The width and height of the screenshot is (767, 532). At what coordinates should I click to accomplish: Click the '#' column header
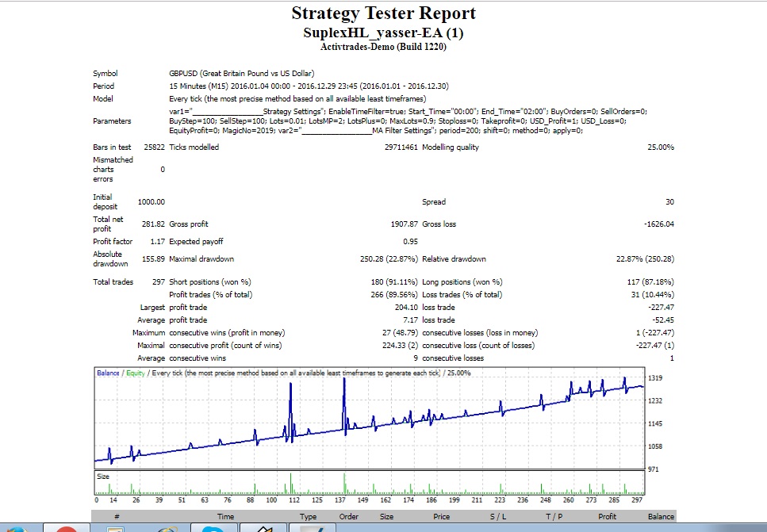[x=117, y=516]
